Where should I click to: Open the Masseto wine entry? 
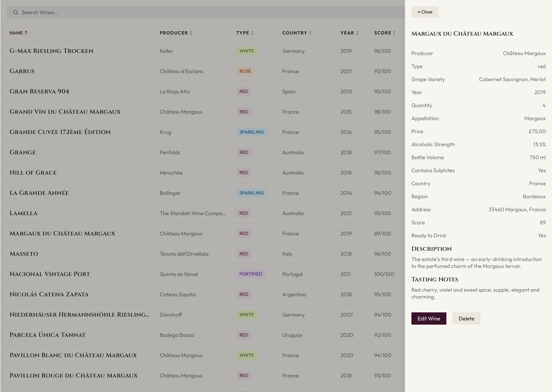coord(202,254)
